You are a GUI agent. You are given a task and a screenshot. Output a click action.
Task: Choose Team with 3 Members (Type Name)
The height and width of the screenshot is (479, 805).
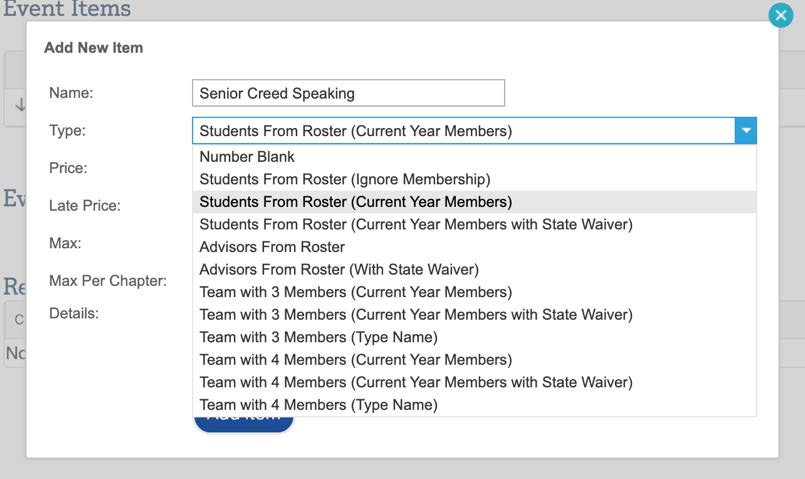pos(318,337)
